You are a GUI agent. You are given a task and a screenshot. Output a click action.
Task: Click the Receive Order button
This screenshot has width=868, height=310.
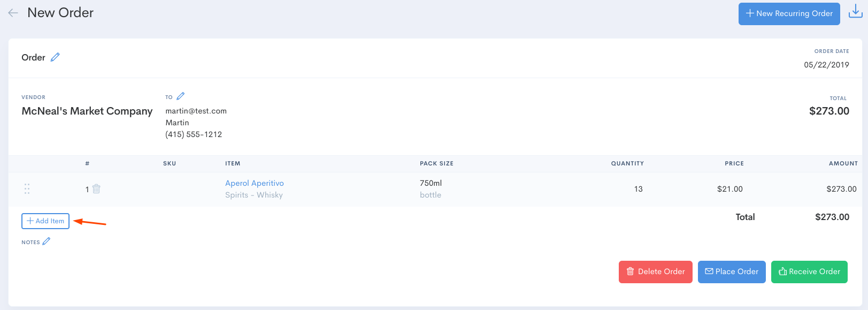[x=809, y=272]
